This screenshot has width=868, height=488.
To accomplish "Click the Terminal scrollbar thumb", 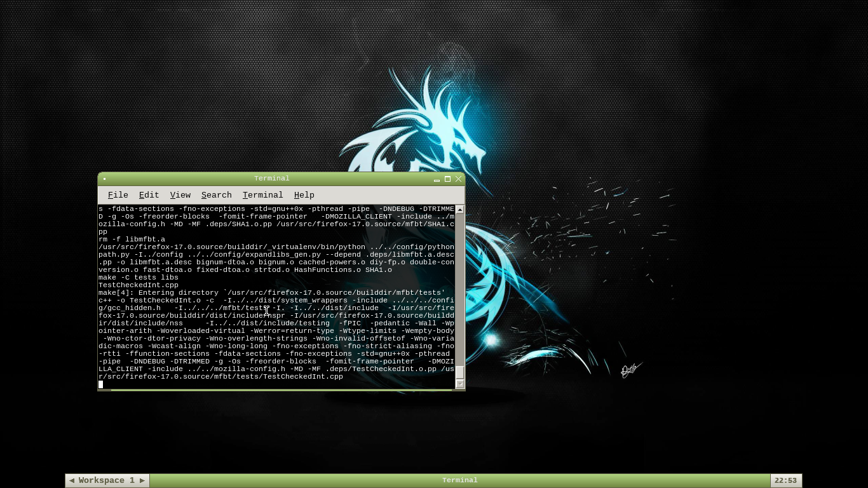I will tap(460, 372).
